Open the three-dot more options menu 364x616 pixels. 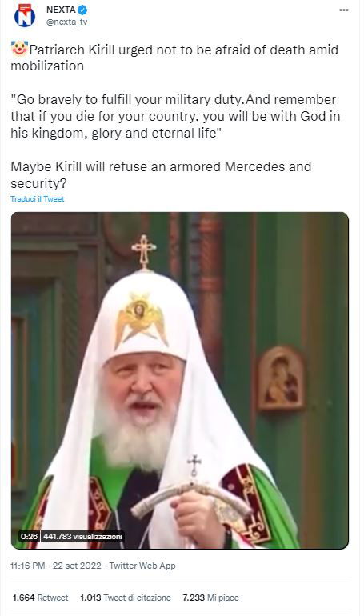(x=344, y=10)
